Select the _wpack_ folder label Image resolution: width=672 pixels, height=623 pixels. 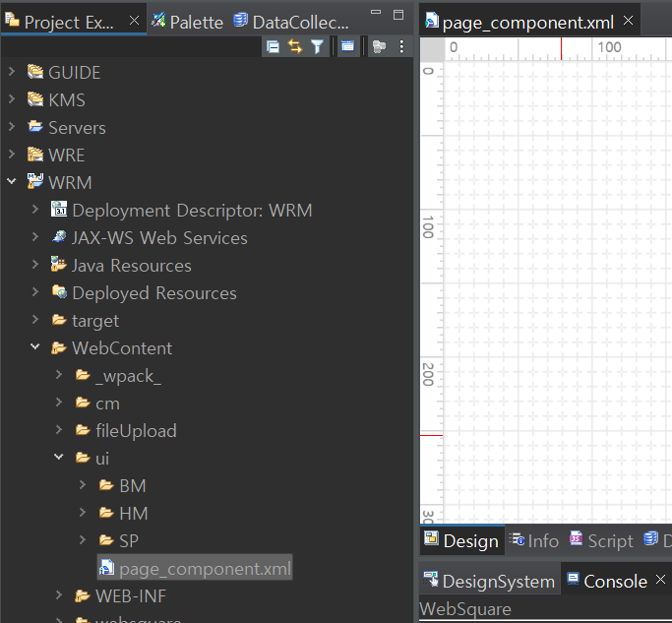(x=128, y=376)
